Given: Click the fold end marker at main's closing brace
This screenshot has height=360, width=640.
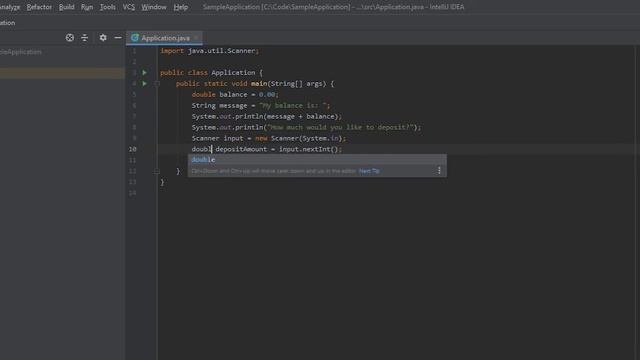Looking at the screenshot, I should [157, 171].
